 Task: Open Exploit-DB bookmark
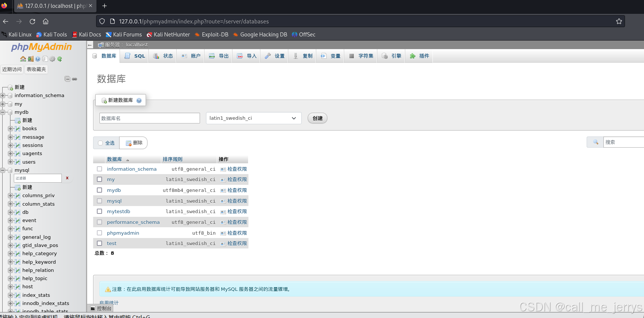pos(212,35)
